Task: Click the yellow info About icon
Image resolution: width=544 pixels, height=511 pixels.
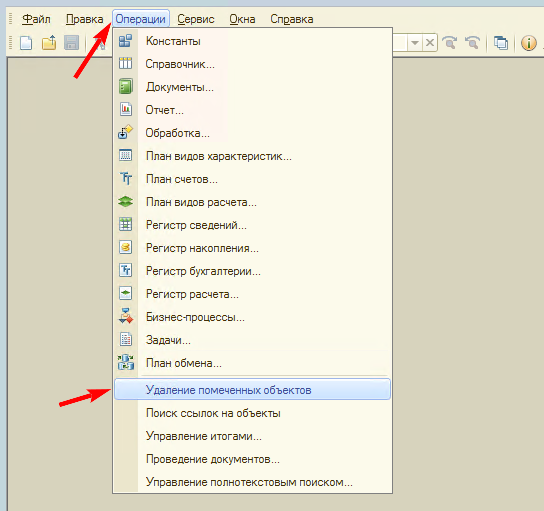Action: (529, 43)
